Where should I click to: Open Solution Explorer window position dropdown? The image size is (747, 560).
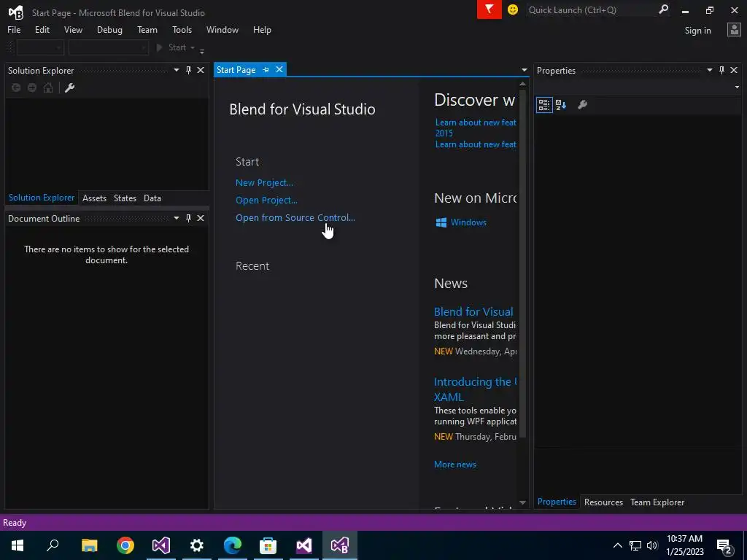(177, 71)
